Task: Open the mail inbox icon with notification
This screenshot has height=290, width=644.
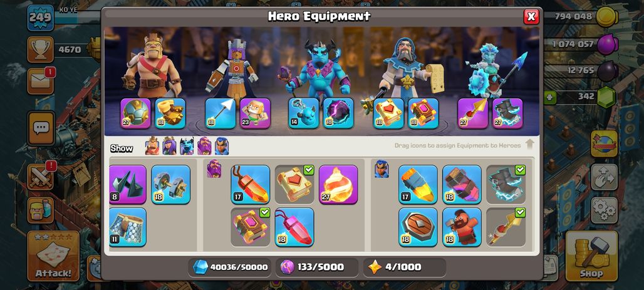Action: (40, 81)
